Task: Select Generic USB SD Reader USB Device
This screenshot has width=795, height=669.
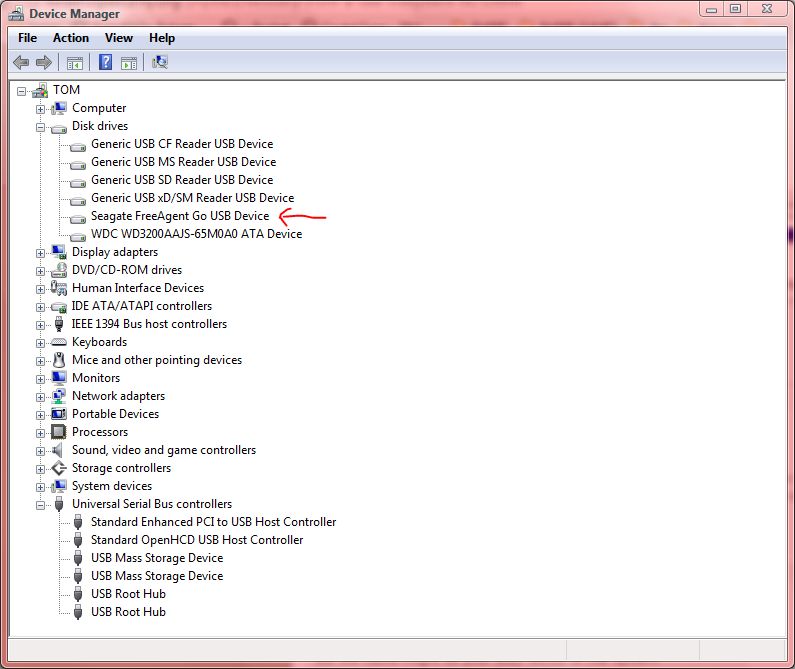Action: click(x=182, y=180)
